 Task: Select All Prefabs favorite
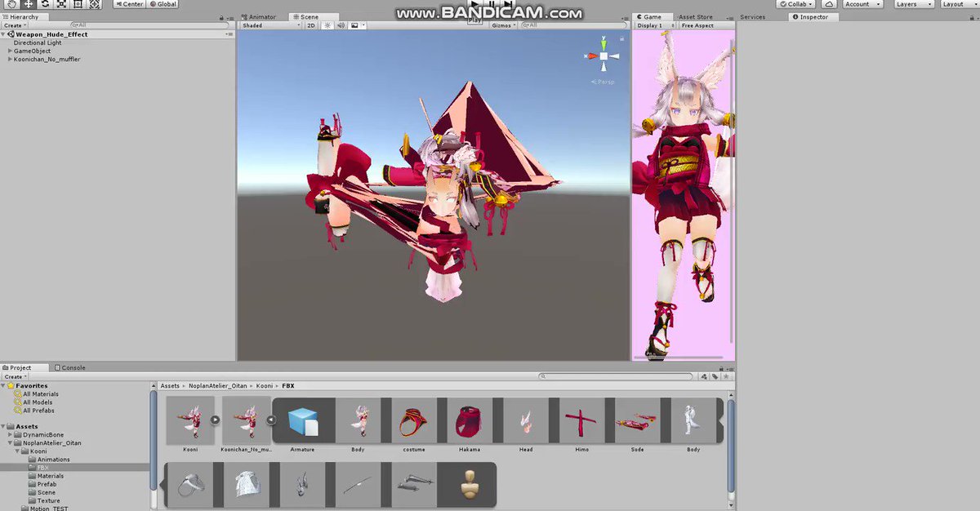(x=38, y=411)
